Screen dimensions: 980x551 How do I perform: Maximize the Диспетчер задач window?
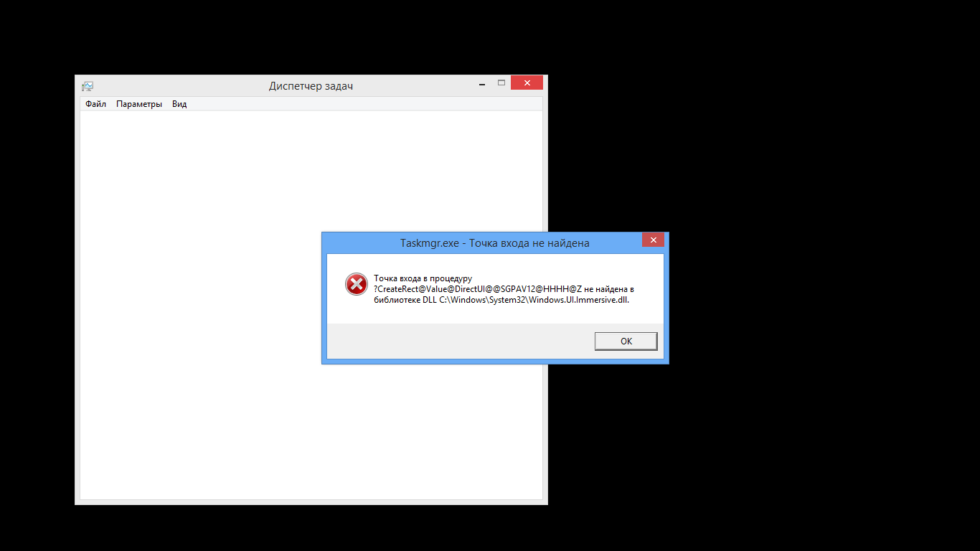point(501,83)
